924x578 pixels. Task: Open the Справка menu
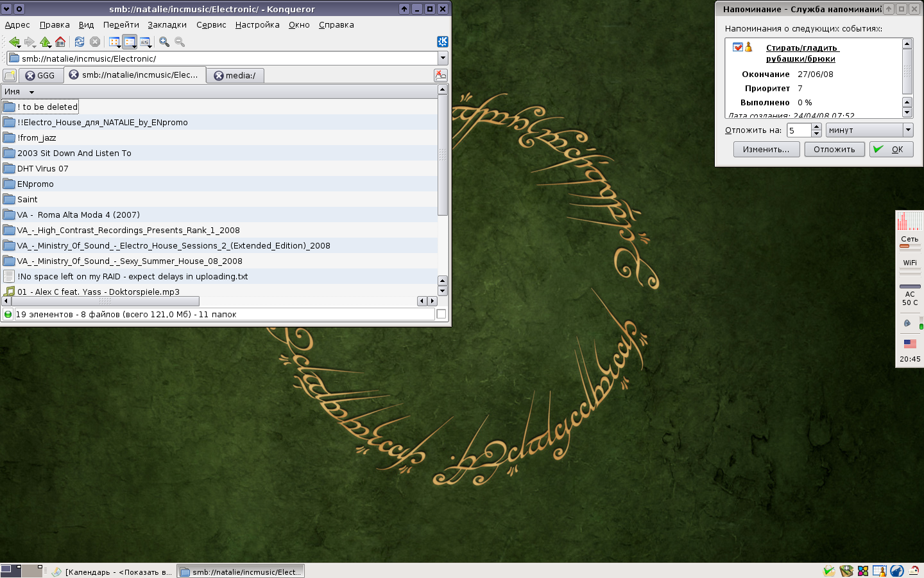coord(336,25)
